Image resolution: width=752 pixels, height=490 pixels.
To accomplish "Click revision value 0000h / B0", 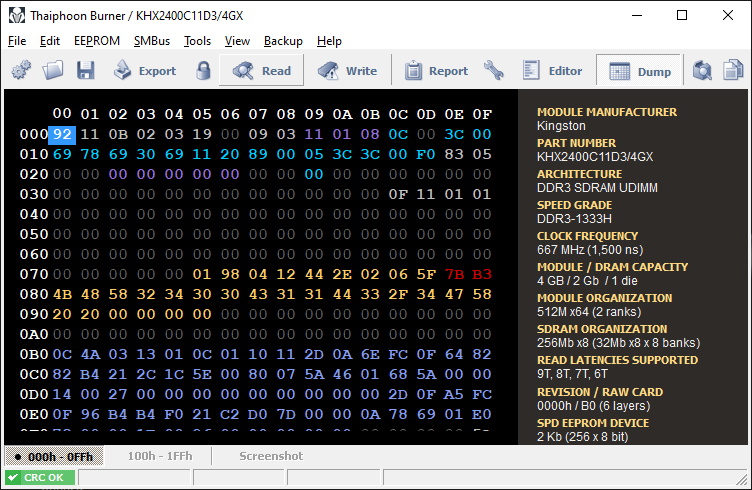I will pos(593,406).
